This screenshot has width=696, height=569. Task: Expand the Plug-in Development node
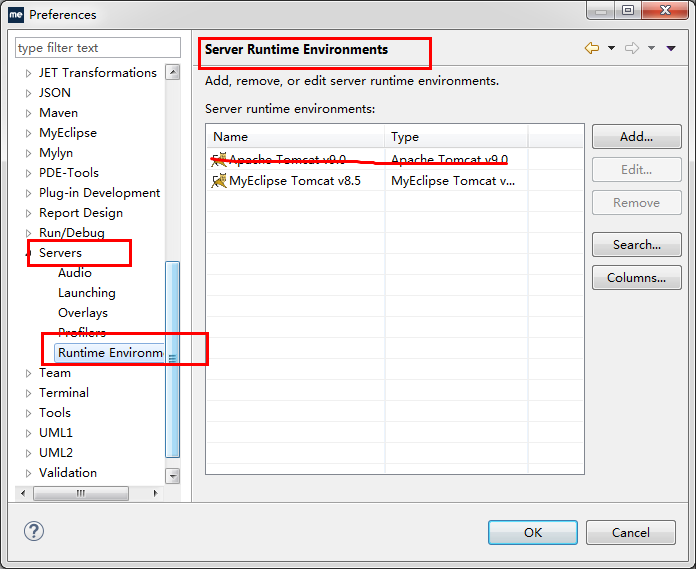pyautogui.click(x=28, y=193)
